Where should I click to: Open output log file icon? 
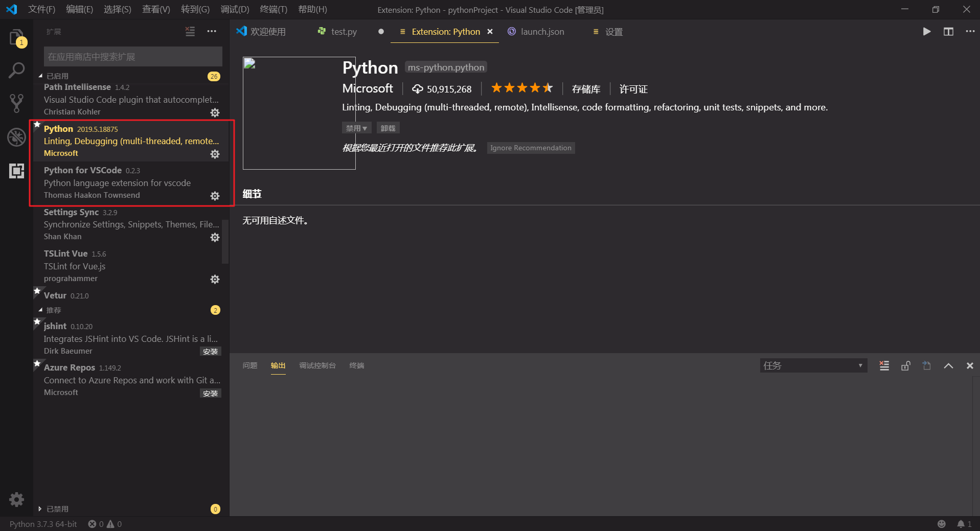coord(927,365)
